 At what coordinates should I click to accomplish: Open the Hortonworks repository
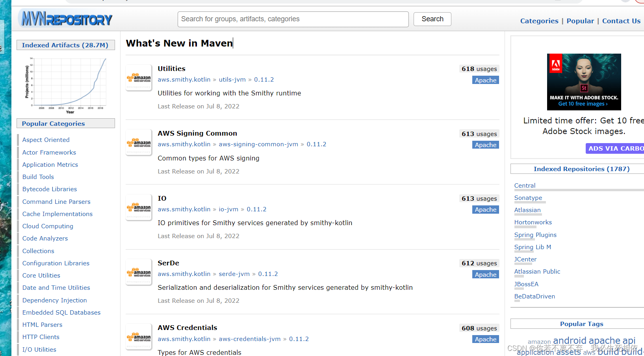533,222
